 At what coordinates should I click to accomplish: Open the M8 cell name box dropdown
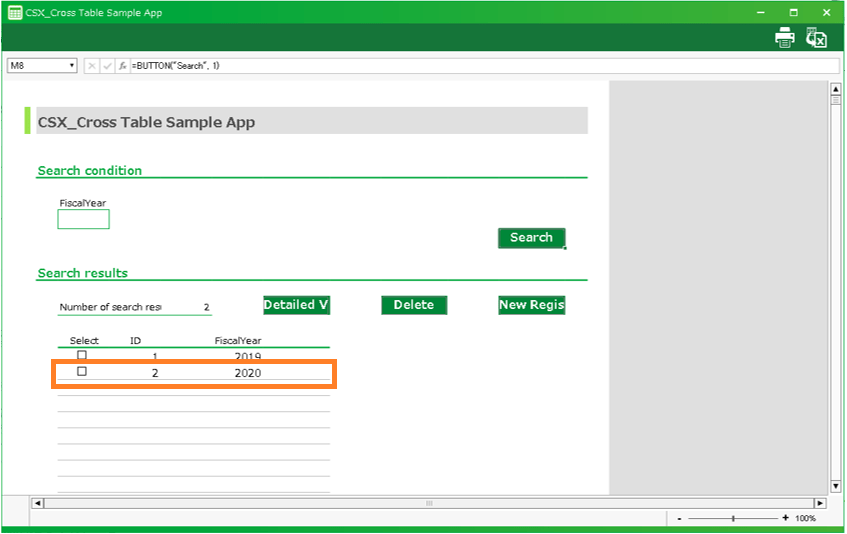(x=72, y=66)
